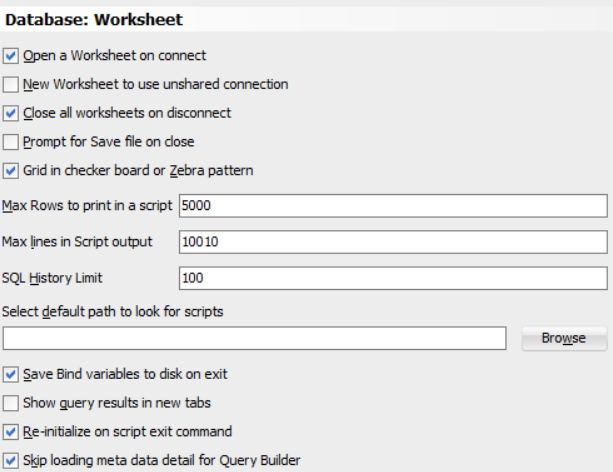
Task: Click the 'Database: Worksheet' header title
Action: point(81,19)
